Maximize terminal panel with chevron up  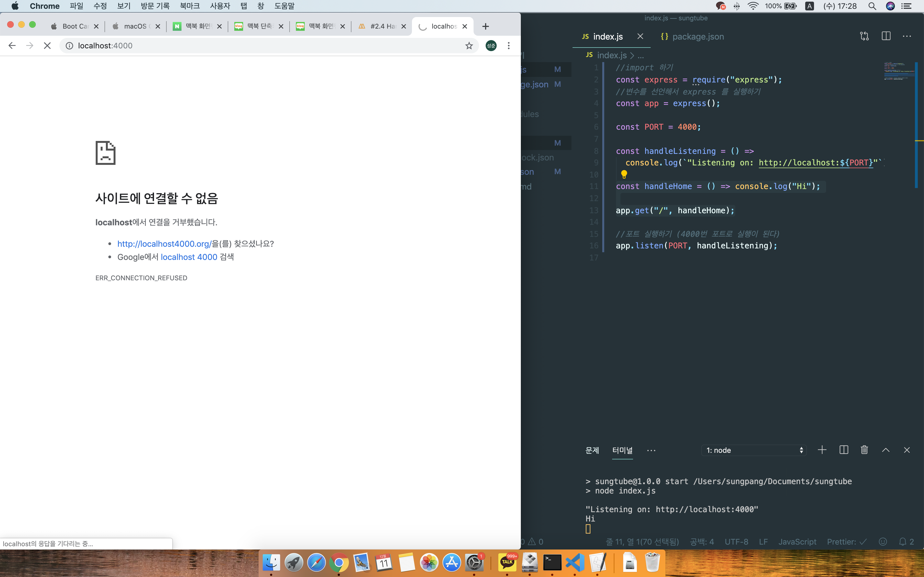pyautogui.click(x=886, y=450)
